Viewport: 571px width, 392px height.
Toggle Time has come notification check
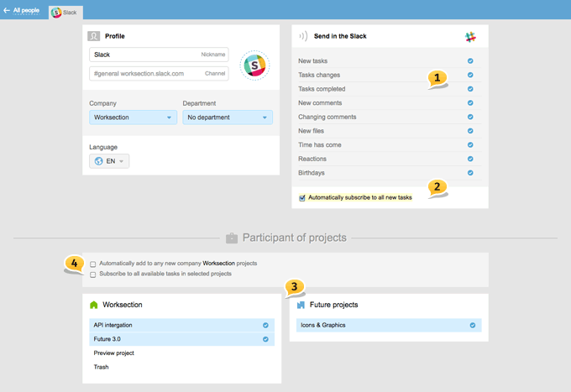pos(470,145)
